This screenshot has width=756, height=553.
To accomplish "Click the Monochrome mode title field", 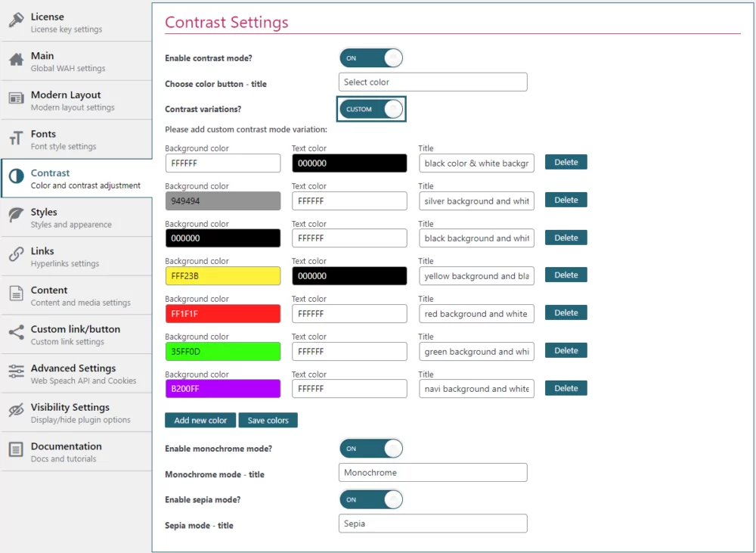I will 432,472.
